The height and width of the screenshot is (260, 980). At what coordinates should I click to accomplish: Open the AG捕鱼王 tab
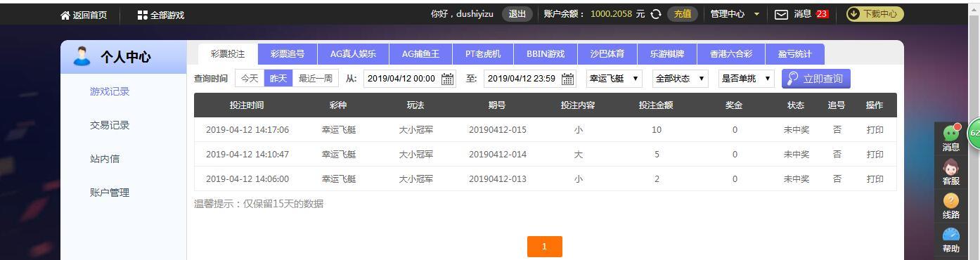[420, 54]
